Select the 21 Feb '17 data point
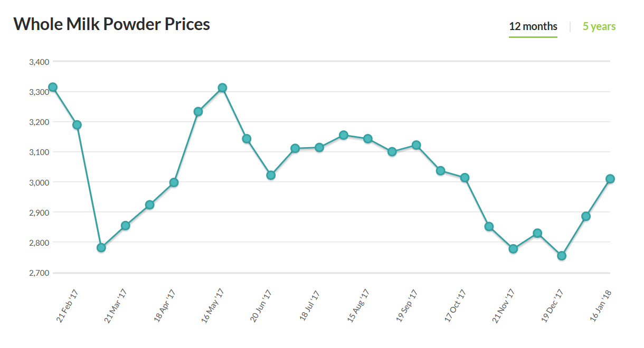 pyautogui.click(x=77, y=125)
